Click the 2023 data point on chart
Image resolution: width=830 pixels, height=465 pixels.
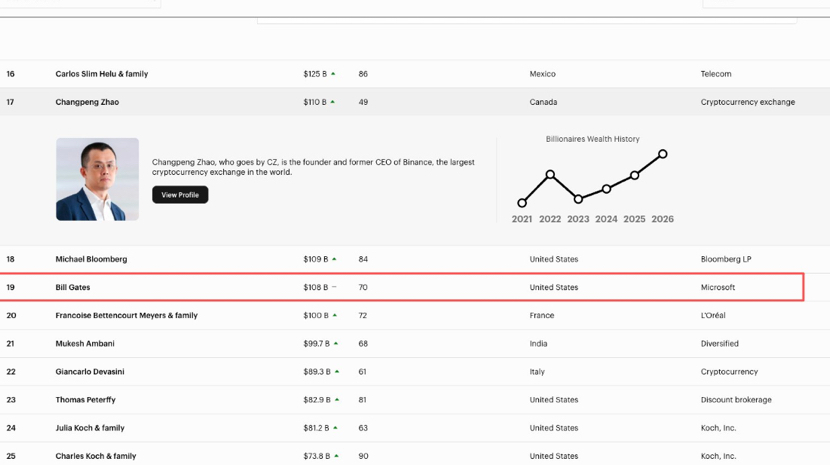coord(579,199)
